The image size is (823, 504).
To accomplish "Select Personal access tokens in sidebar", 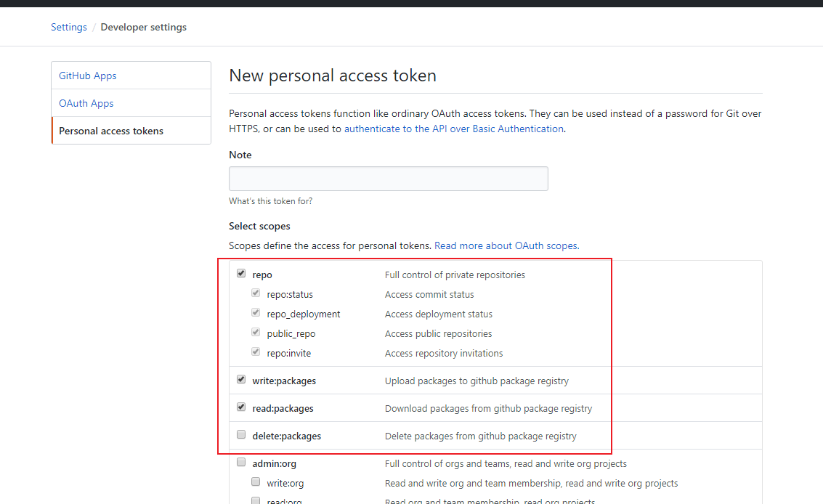I will (111, 131).
